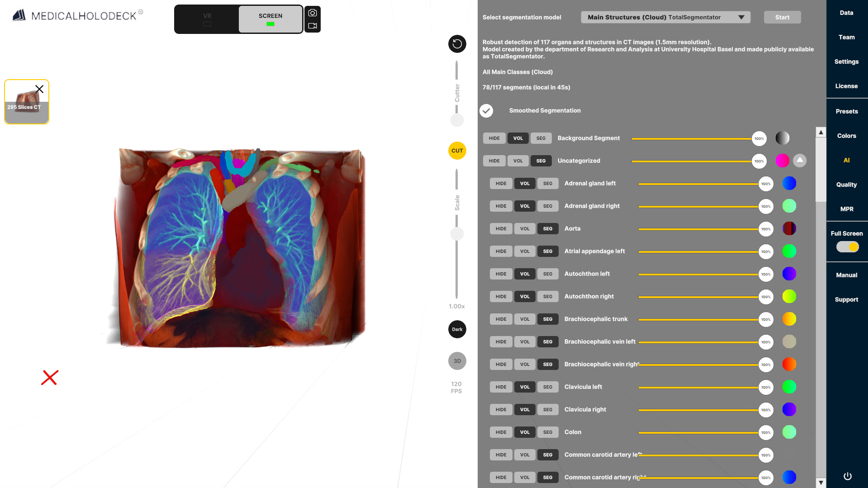Hide the Background Segment

tap(494, 138)
